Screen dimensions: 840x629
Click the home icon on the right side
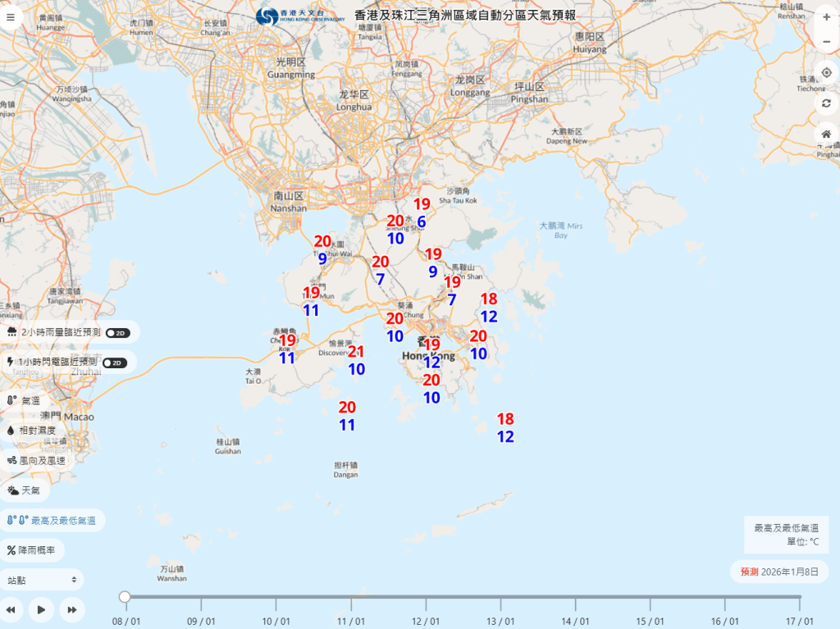point(827,133)
